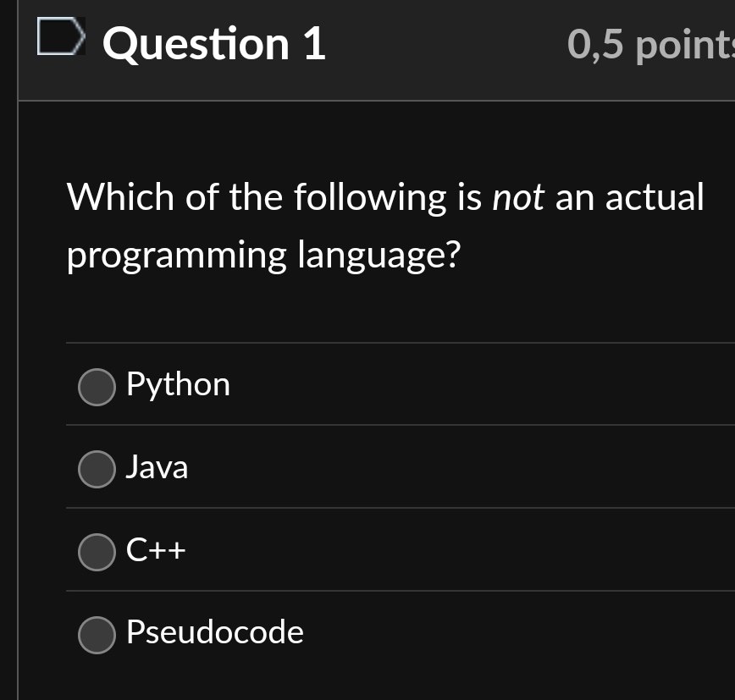The height and width of the screenshot is (700, 735).
Task: Click the Pseudocode answer label
Action: pos(214,632)
